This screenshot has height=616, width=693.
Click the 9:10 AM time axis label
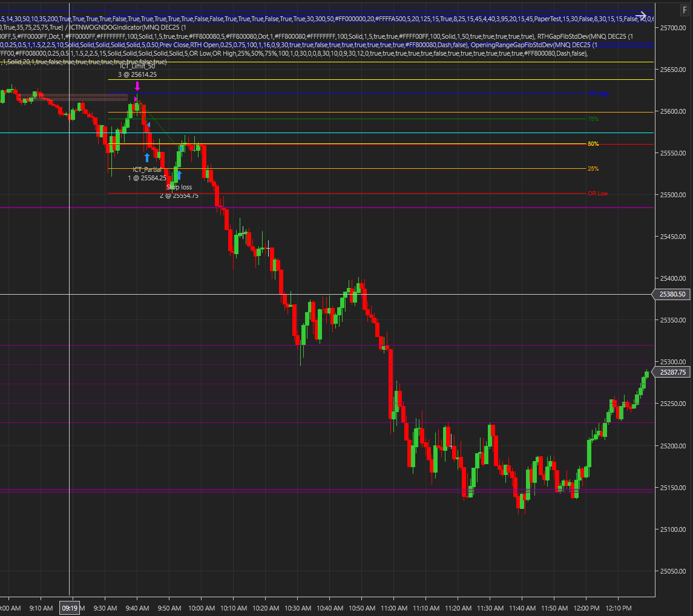[x=41, y=609]
